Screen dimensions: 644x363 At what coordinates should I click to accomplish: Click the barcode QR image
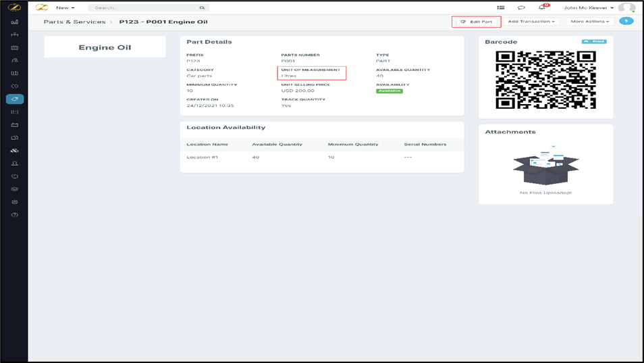tap(545, 80)
